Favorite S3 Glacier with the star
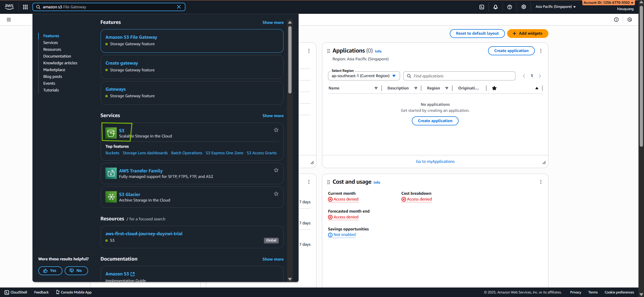 pos(276,194)
